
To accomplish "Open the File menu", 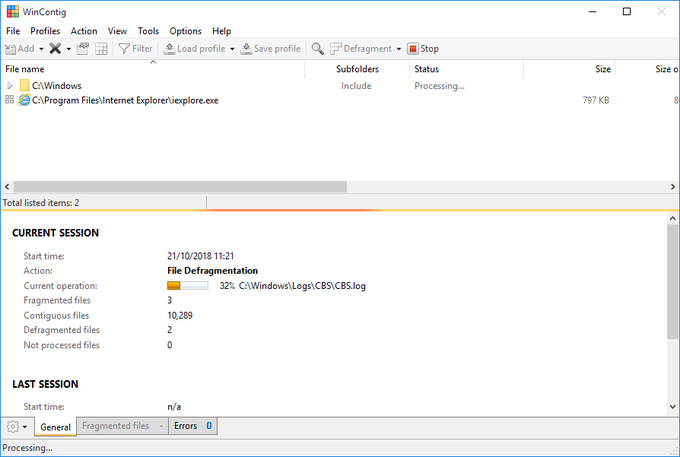I will (x=13, y=31).
